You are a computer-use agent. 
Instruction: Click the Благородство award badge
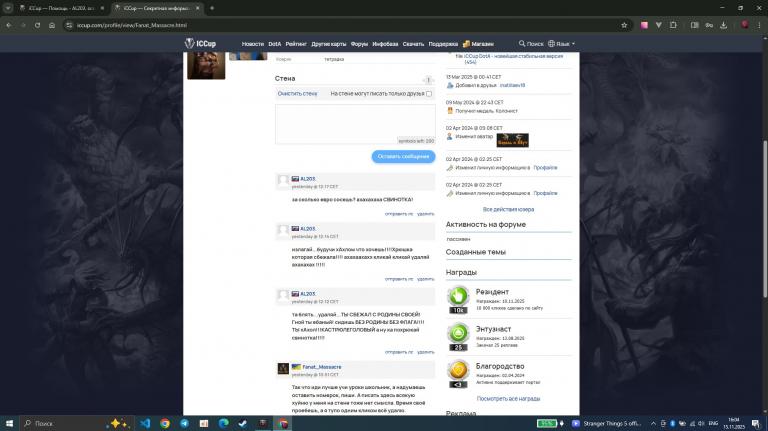458,374
